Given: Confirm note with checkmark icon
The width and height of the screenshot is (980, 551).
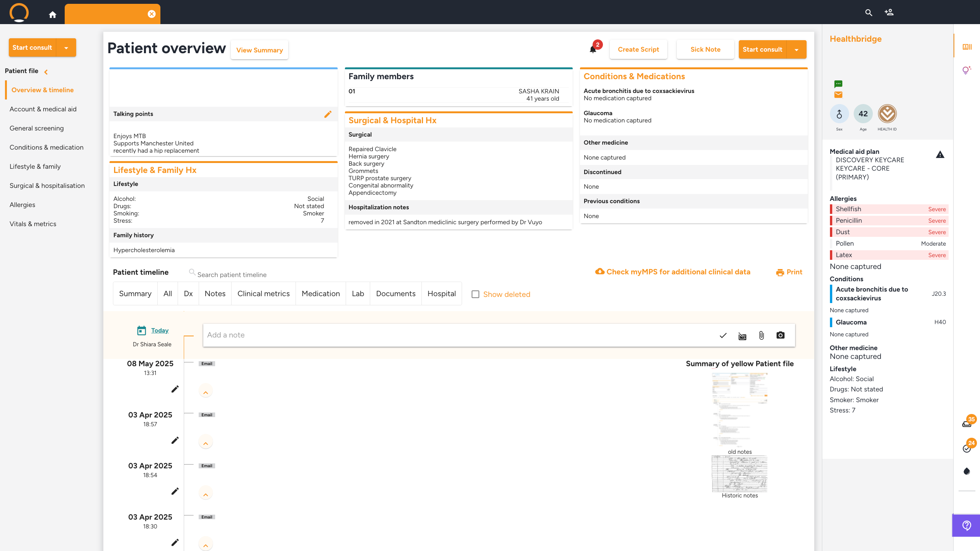Looking at the screenshot, I should (x=723, y=335).
